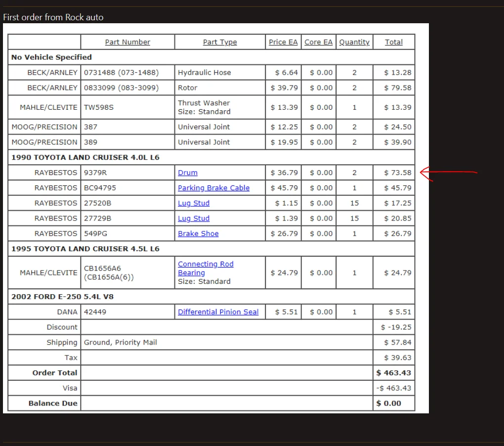The height and width of the screenshot is (446, 504).
Task: Select the Balance Due row label
Action: pos(53,403)
